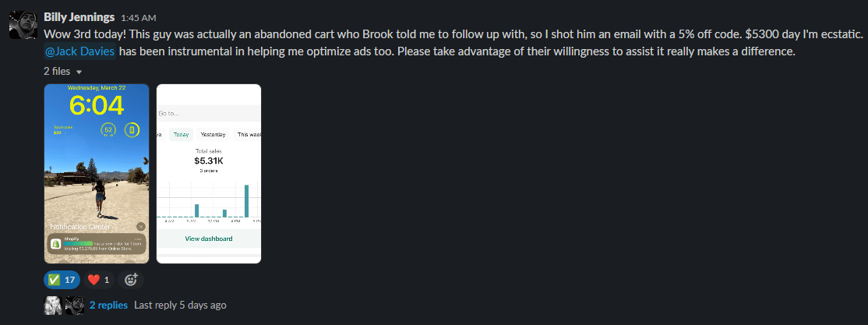This screenshot has height=325, width=868.
Task: Open Billy Jennings' profile avatar
Action: click(22, 24)
